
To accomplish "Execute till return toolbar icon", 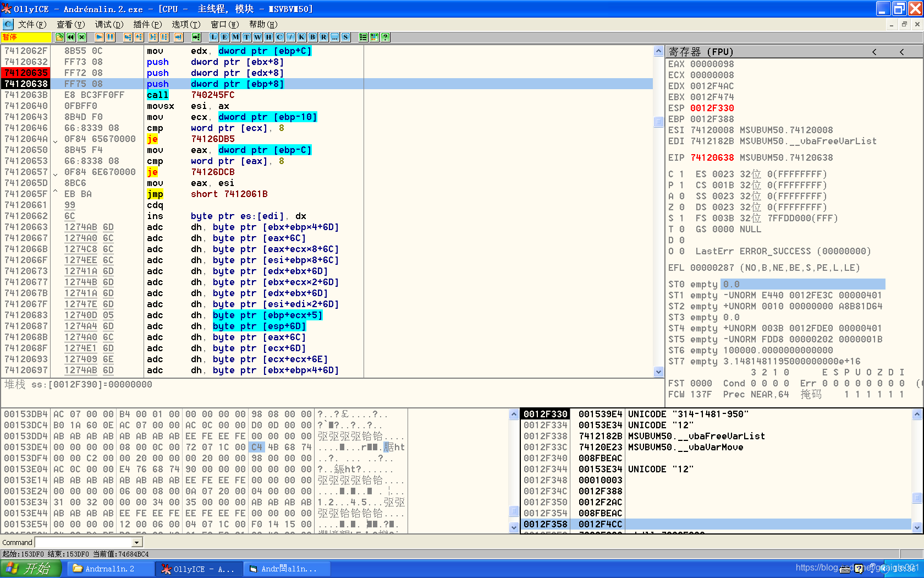I will click(178, 37).
